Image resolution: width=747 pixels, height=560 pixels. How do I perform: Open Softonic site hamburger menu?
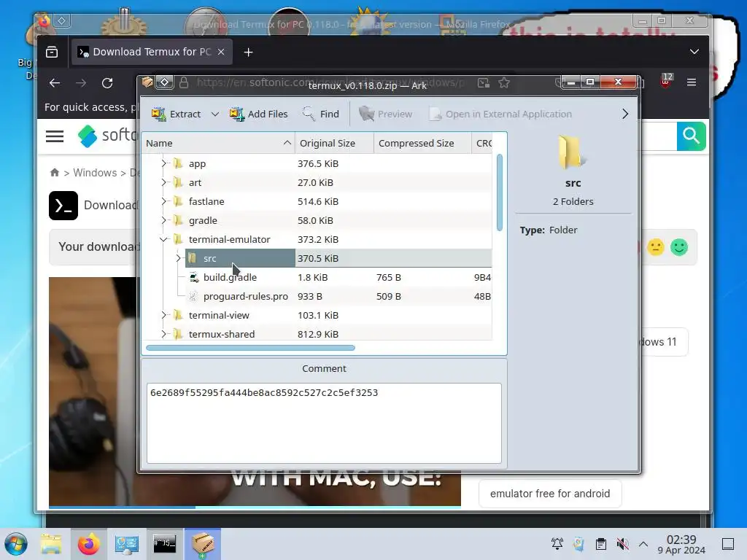pos(55,136)
